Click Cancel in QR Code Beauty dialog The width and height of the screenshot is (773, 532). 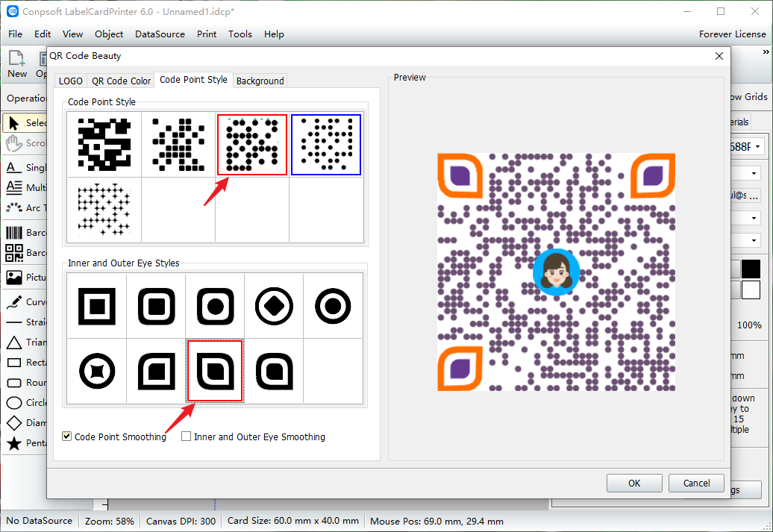tap(696, 484)
